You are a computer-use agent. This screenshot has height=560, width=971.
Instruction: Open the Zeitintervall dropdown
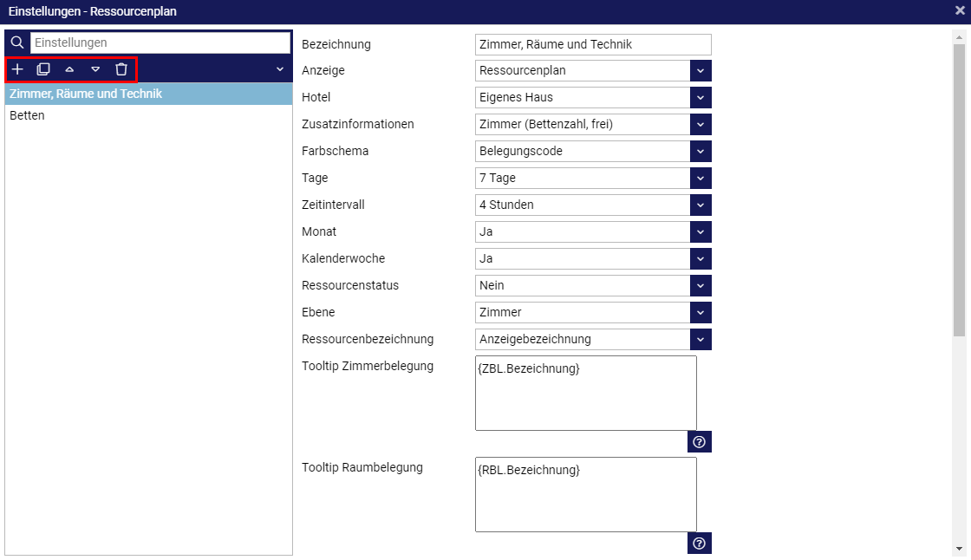pos(701,205)
